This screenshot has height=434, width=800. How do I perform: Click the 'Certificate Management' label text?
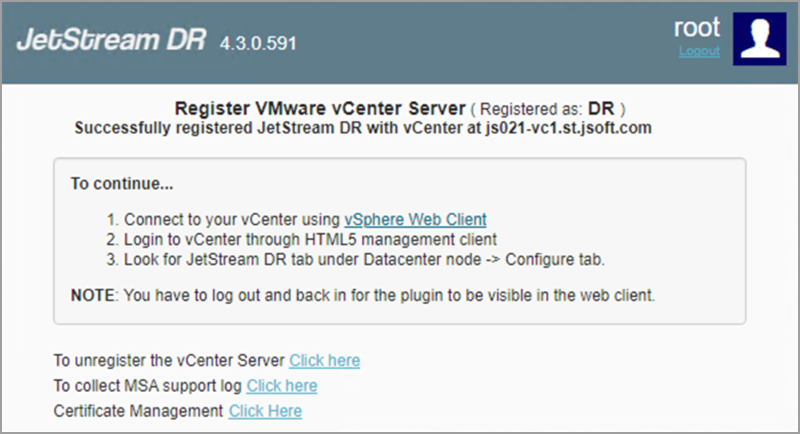139,411
